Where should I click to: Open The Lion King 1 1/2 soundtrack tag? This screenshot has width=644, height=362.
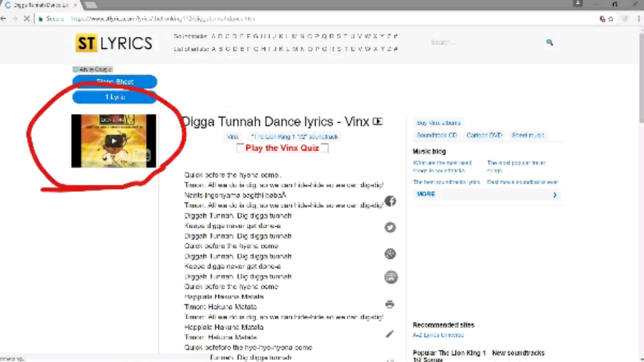[295, 137]
